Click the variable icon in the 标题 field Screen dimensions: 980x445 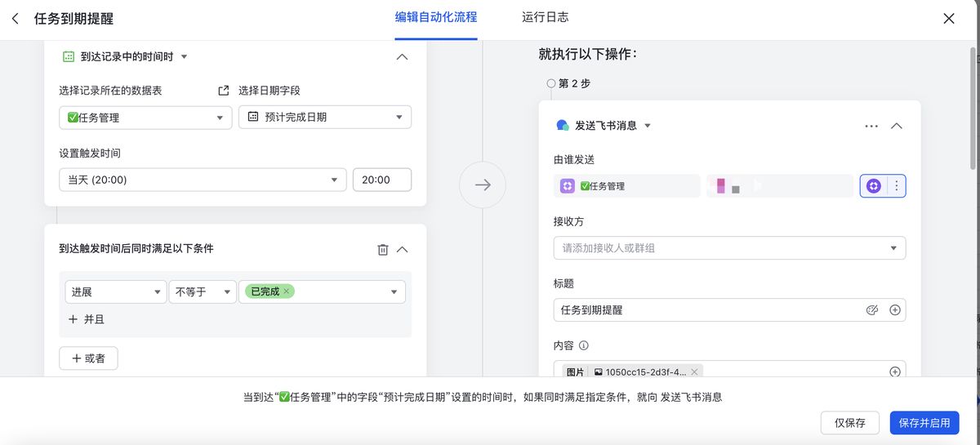[871, 310]
